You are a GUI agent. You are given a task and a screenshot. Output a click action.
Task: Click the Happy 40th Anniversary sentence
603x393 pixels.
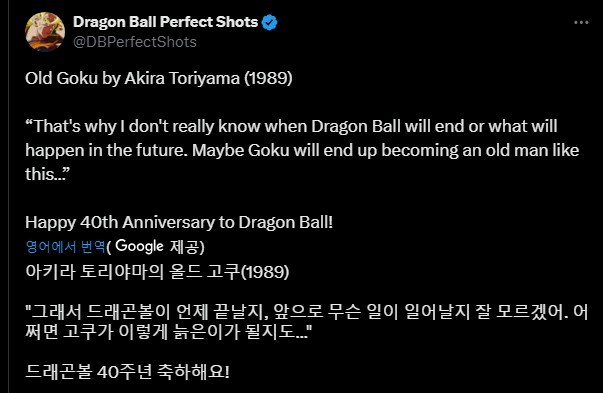[x=179, y=223]
